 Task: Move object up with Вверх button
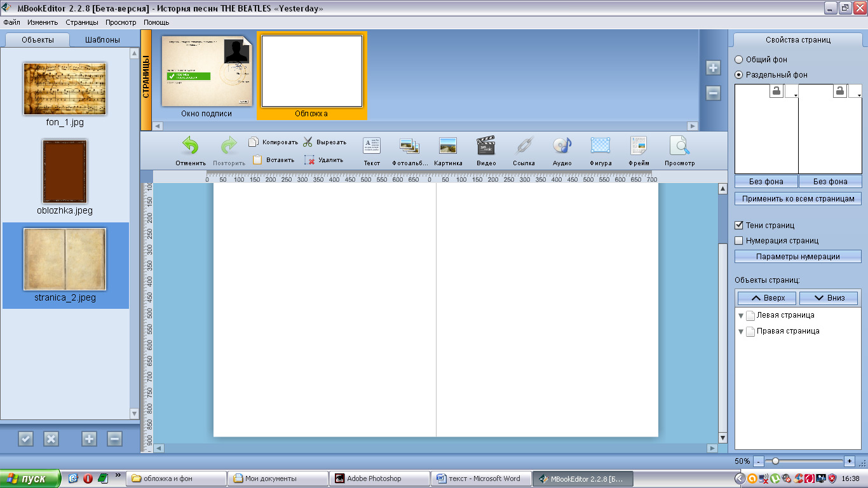point(768,298)
